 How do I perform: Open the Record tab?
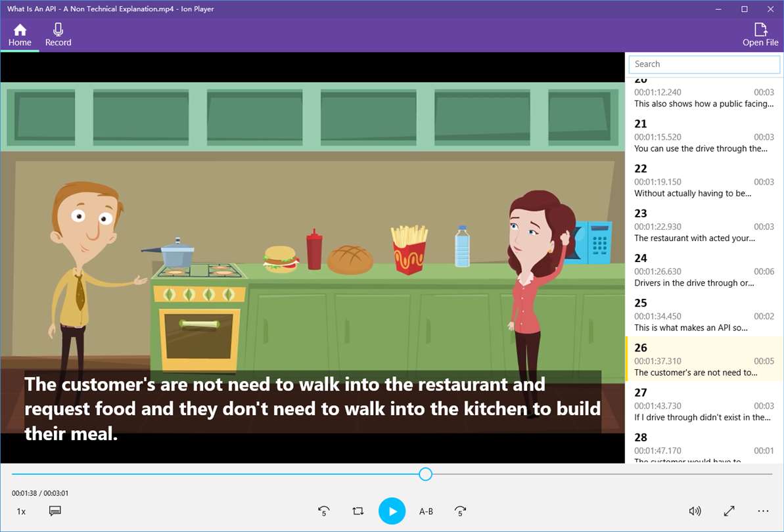point(58,35)
